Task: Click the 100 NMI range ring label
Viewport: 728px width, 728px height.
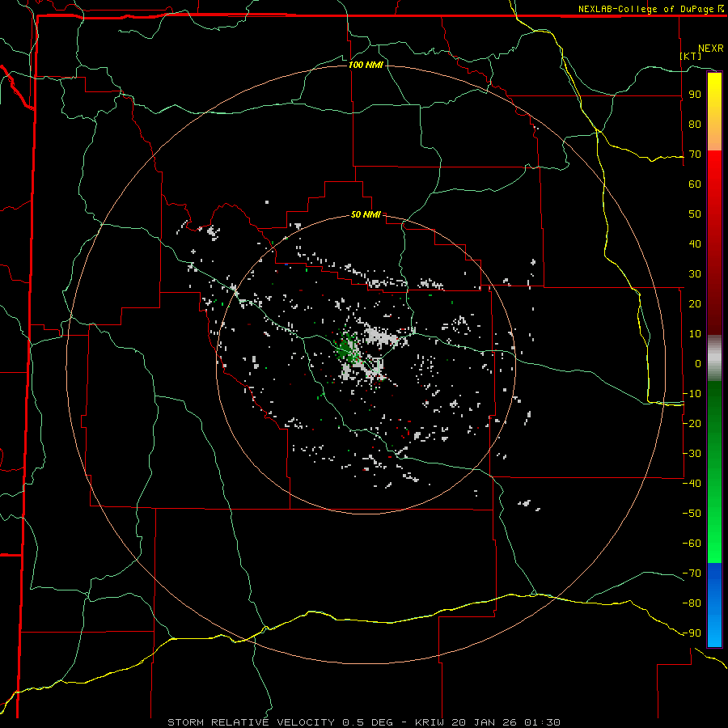Action: click(x=366, y=65)
